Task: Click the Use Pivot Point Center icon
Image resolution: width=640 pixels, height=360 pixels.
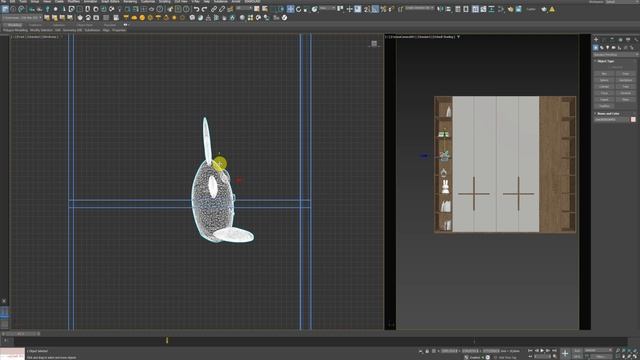Action: point(340,9)
